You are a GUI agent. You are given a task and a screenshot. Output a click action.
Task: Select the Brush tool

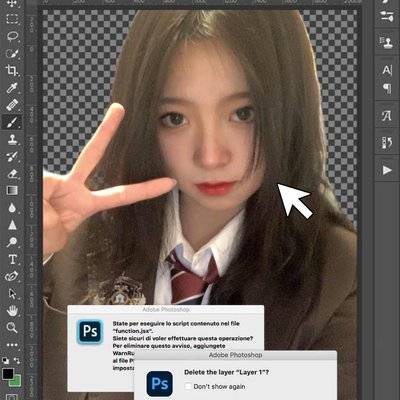(12, 122)
